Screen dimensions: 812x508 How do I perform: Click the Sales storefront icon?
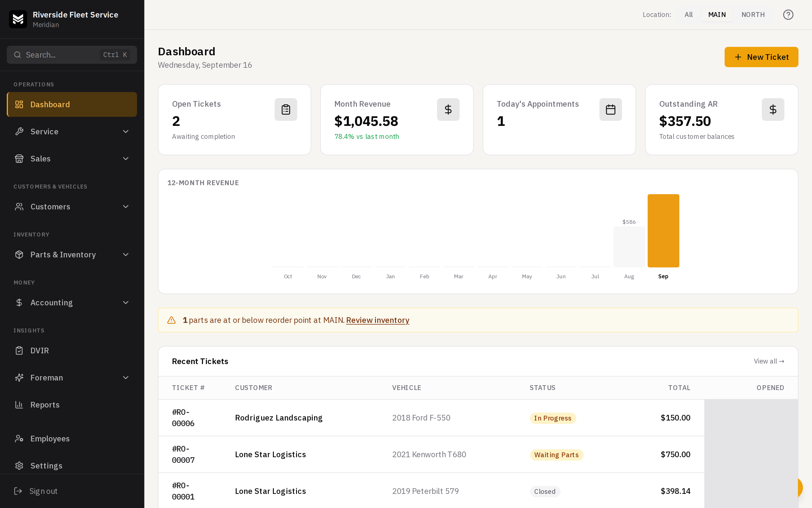(19, 159)
